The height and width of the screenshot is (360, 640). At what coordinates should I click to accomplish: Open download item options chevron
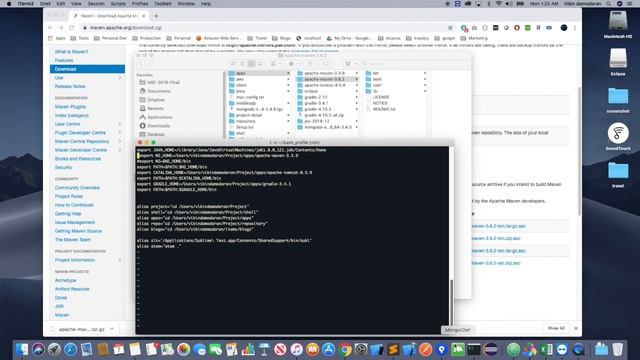tap(112, 329)
